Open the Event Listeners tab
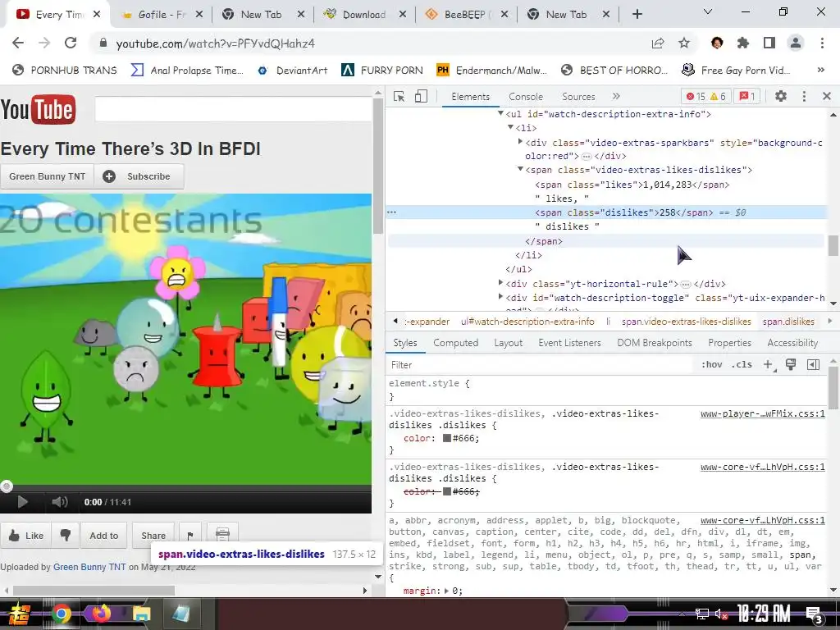This screenshot has height=630, width=840. tap(569, 343)
